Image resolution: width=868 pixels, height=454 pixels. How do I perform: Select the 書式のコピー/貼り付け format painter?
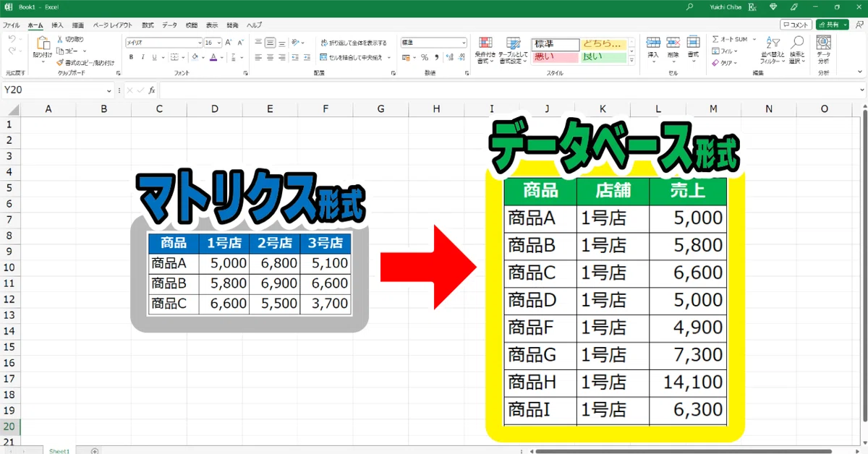coord(85,62)
